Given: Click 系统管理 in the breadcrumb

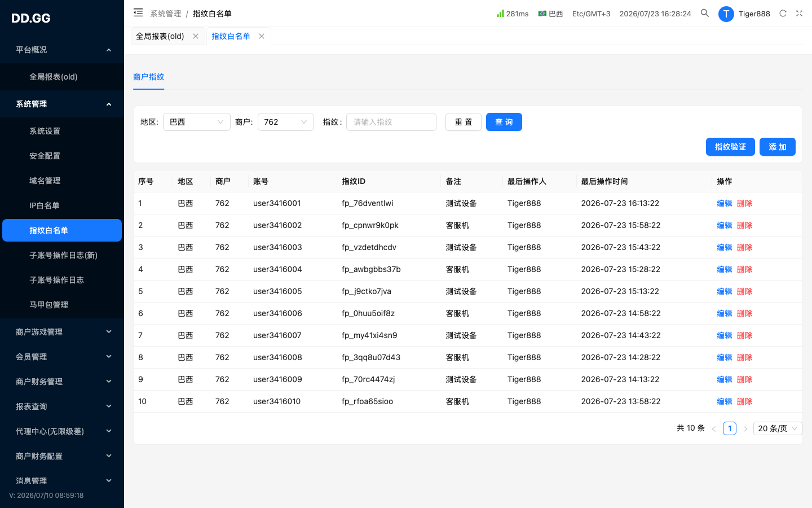Looking at the screenshot, I should (166, 14).
